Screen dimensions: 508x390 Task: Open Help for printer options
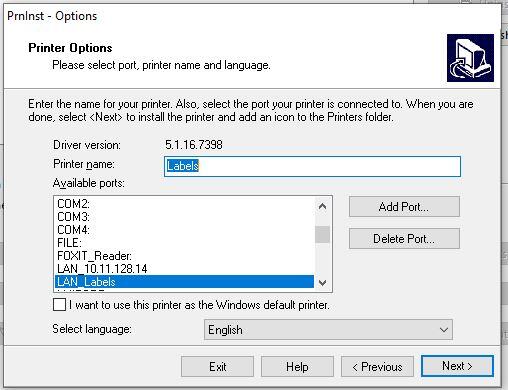[297, 367]
